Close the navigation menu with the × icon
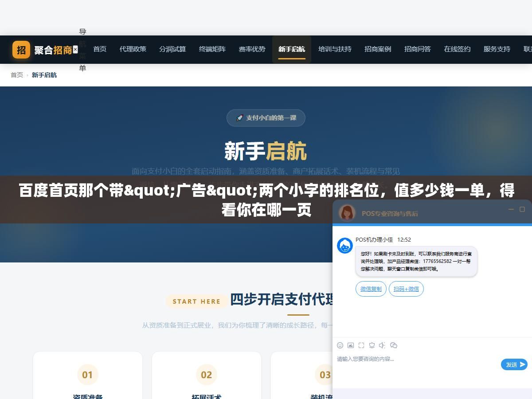532x399 pixels. [75, 49]
